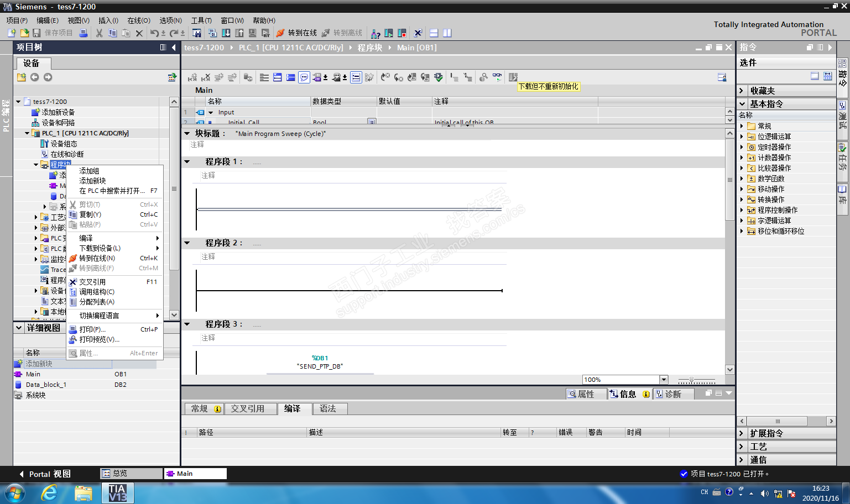Screen dimensions: 850x504
Task: Open the 编辑(E) menu
Action: [x=48, y=20]
